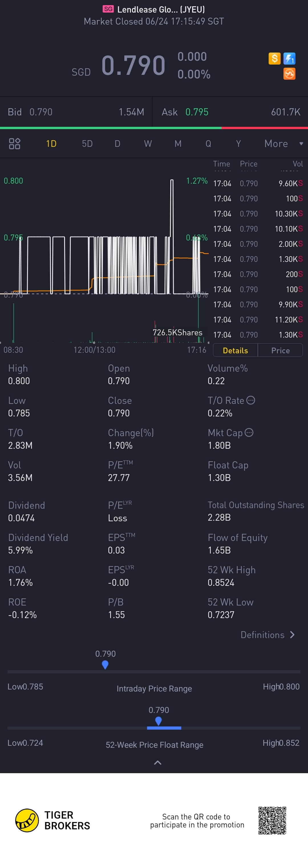Viewport: 308px width, 868px height.
Task: Tap the ROE -0.12% value
Action: tap(22, 615)
